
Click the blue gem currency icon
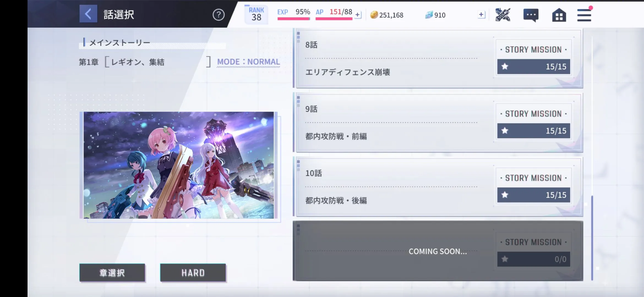[x=429, y=15]
